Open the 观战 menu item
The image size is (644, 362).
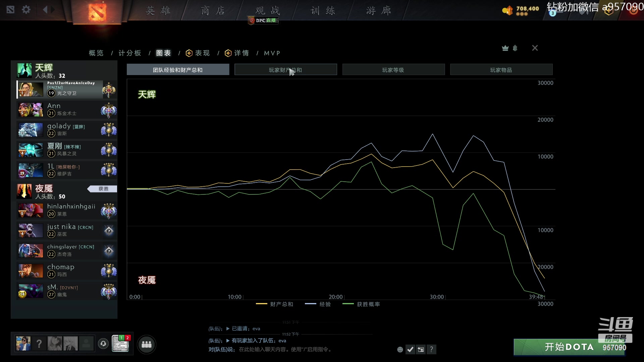pyautogui.click(x=267, y=10)
